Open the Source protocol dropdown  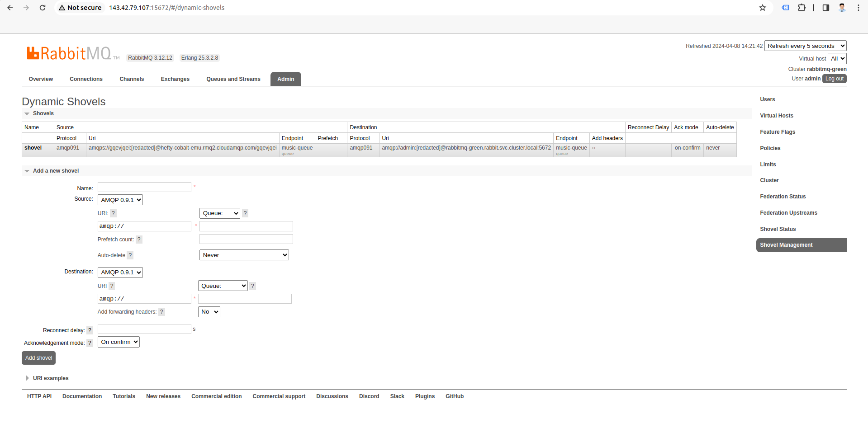[x=120, y=200]
